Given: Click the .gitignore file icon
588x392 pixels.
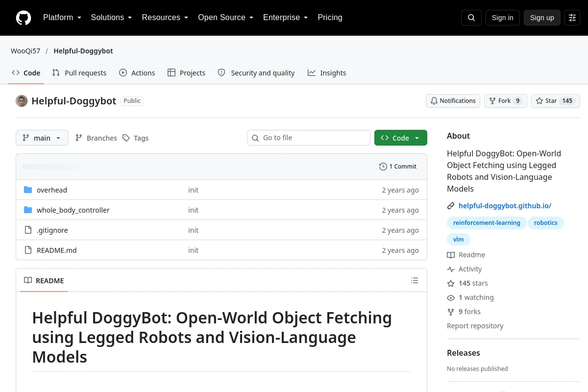Looking at the screenshot, I should coord(28,230).
